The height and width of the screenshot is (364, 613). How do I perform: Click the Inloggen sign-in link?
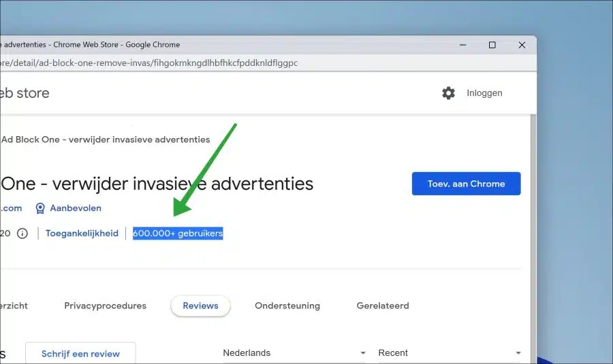(484, 93)
